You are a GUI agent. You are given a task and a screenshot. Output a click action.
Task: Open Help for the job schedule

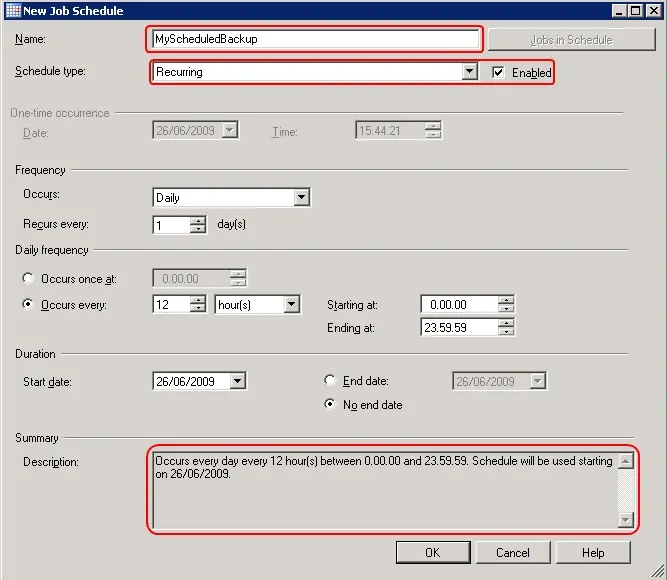coord(593,552)
